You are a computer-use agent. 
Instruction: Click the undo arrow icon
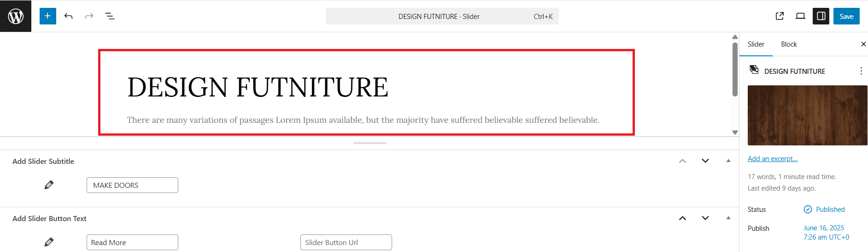click(x=69, y=16)
